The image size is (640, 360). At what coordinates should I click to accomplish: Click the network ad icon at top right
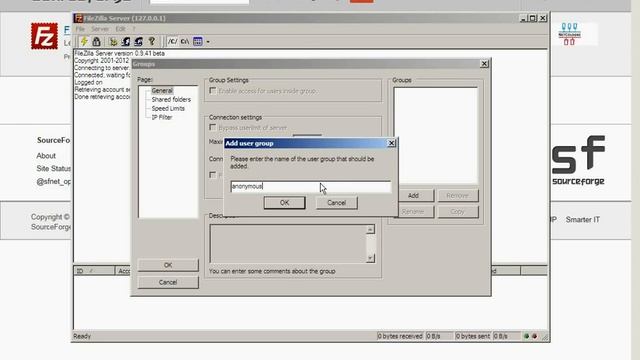coord(569,33)
